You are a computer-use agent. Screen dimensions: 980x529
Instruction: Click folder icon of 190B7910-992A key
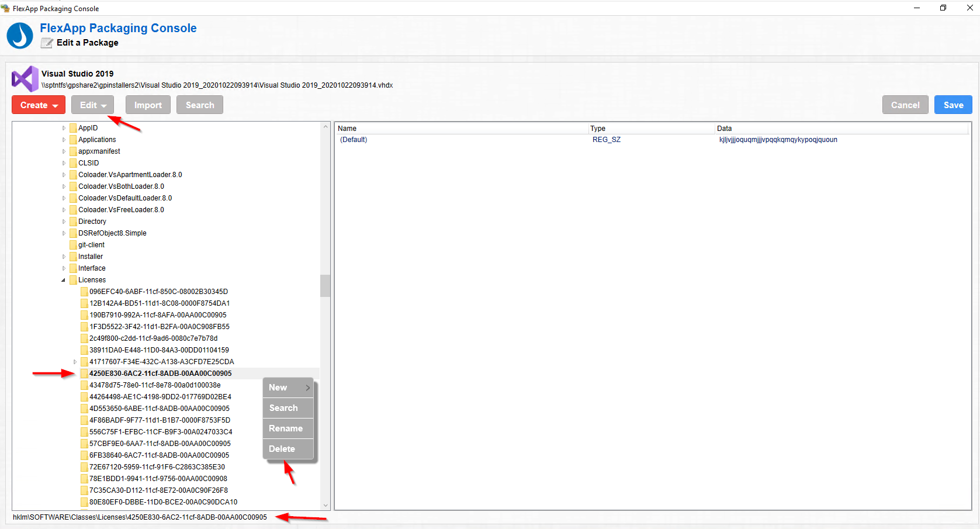point(84,315)
